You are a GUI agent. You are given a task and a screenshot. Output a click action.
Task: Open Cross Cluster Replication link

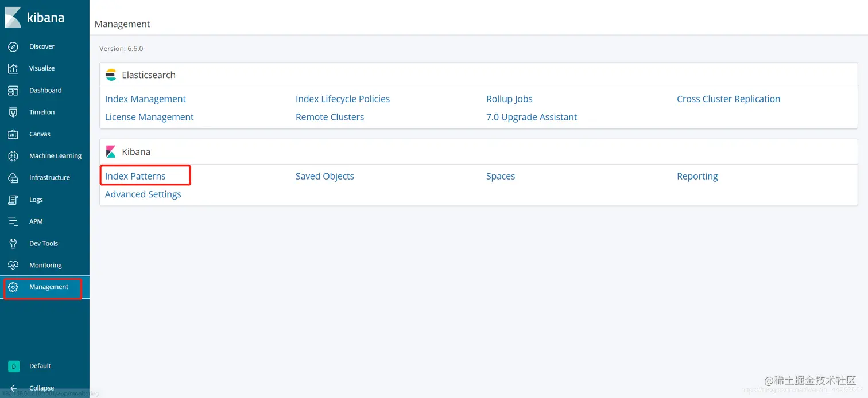click(728, 99)
